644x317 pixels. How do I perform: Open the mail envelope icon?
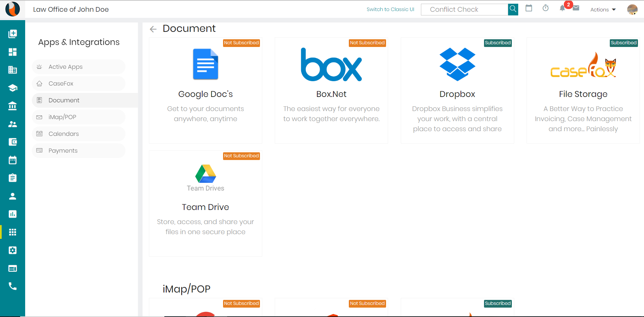(576, 8)
